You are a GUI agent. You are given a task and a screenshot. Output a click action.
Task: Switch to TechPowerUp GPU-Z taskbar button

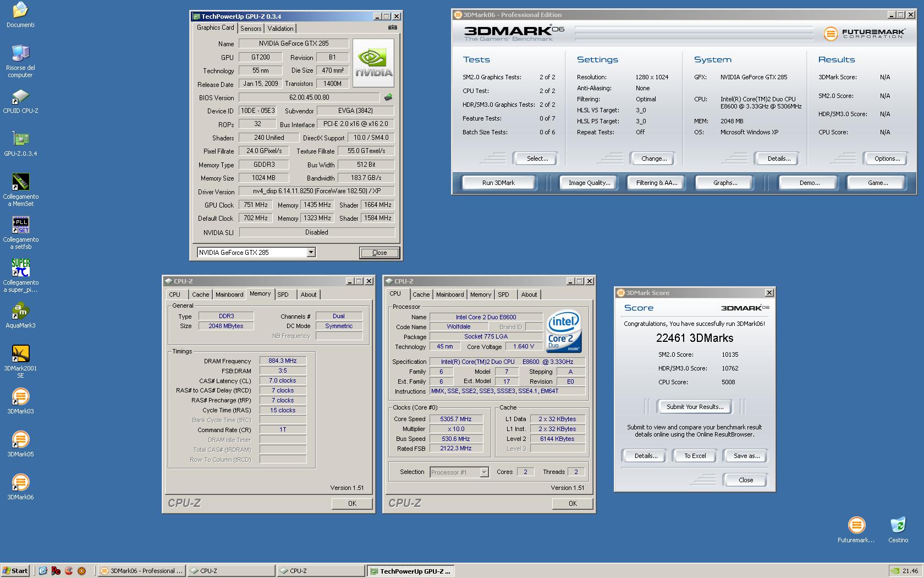pos(410,571)
